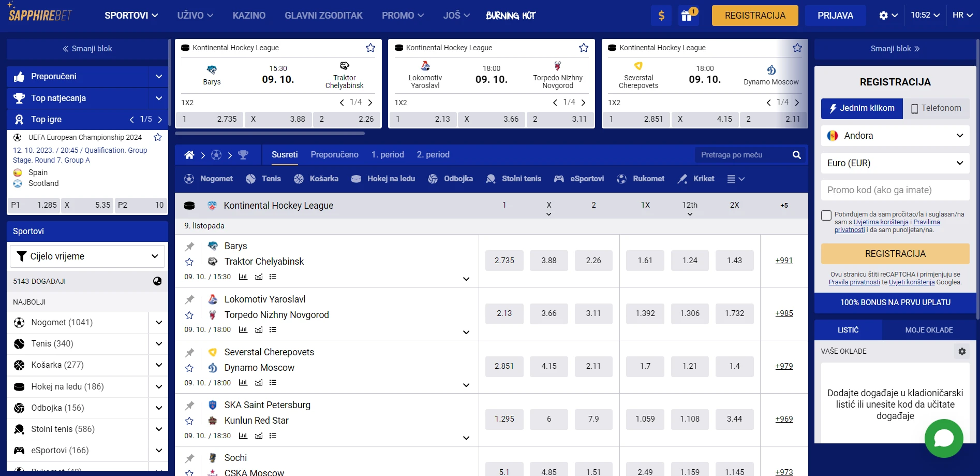Star the SKA Saint Petersburg match in list
Screen dimensions: 980x476
(x=189, y=421)
